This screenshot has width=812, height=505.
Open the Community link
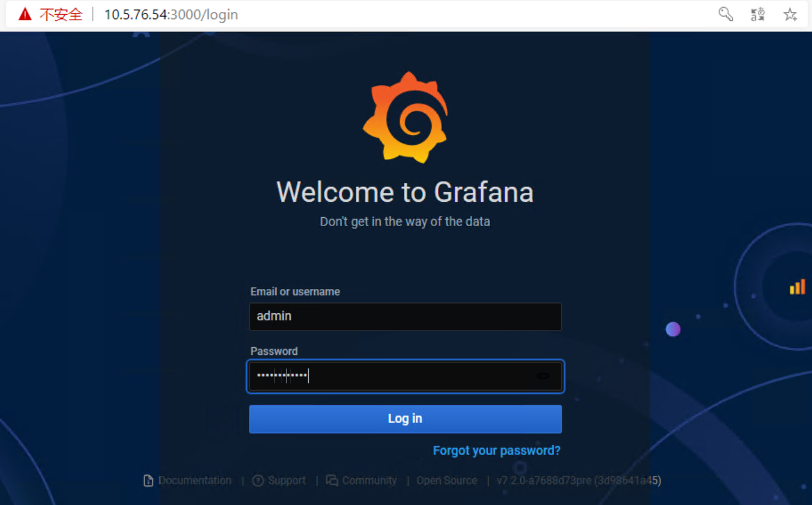[369, 480]
